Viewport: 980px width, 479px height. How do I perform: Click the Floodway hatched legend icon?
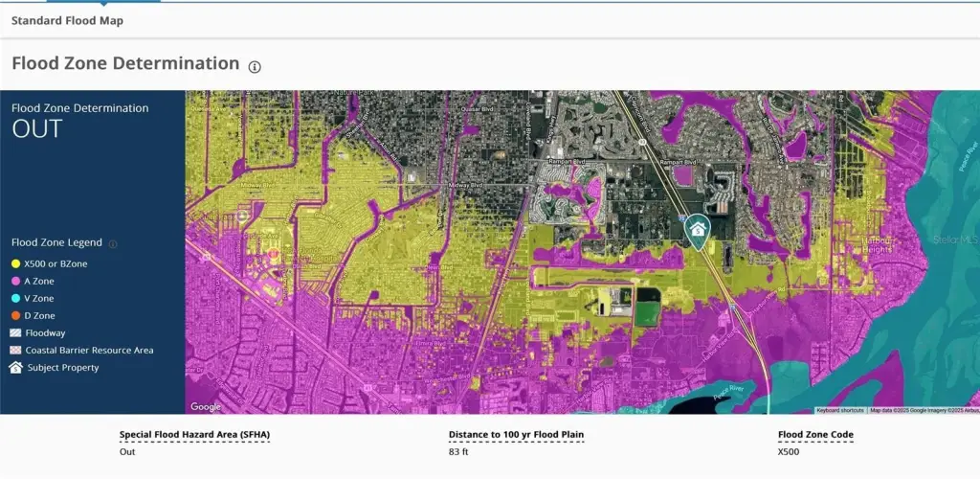point(16,332)
